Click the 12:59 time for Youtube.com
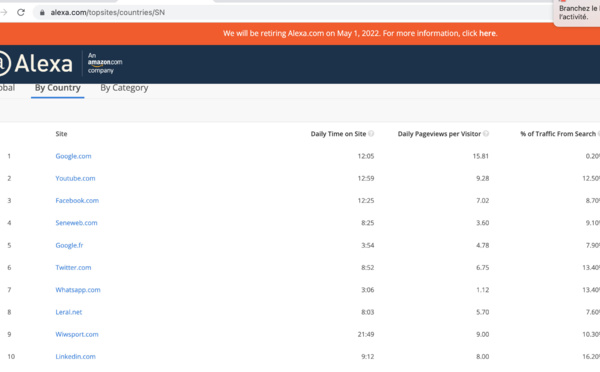The height and width of the screenshot is (372, 600). point(366,178)
